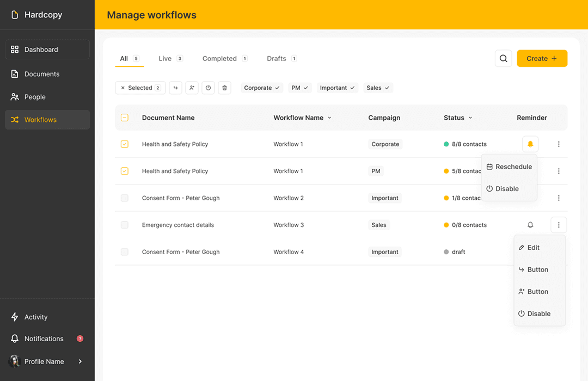Viewport: 588px width, 381px height.
Task: Click the reminder bell for Emergency contact details
Action: (x=530, y=225)
